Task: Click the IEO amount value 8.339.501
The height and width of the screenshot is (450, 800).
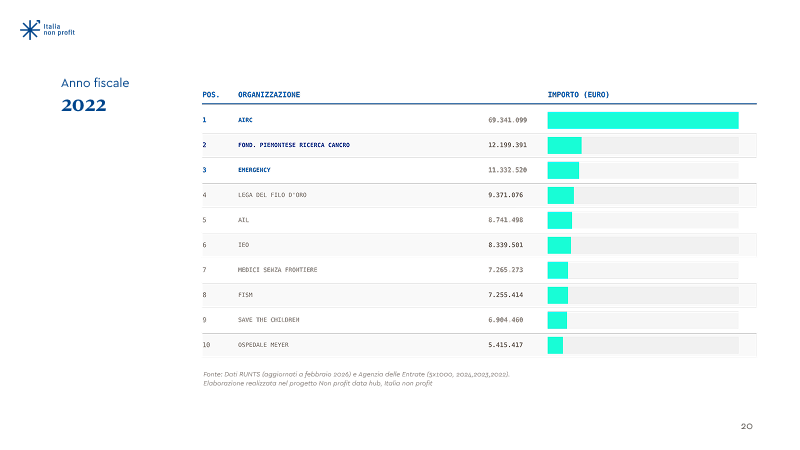Action: click(x=506, y=245)
